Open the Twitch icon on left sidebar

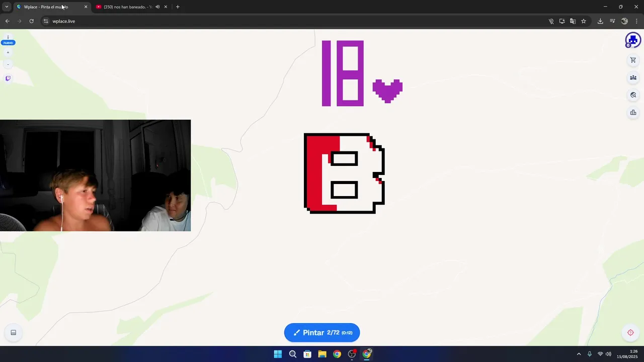pyautogui.click(x=8, y=78)
